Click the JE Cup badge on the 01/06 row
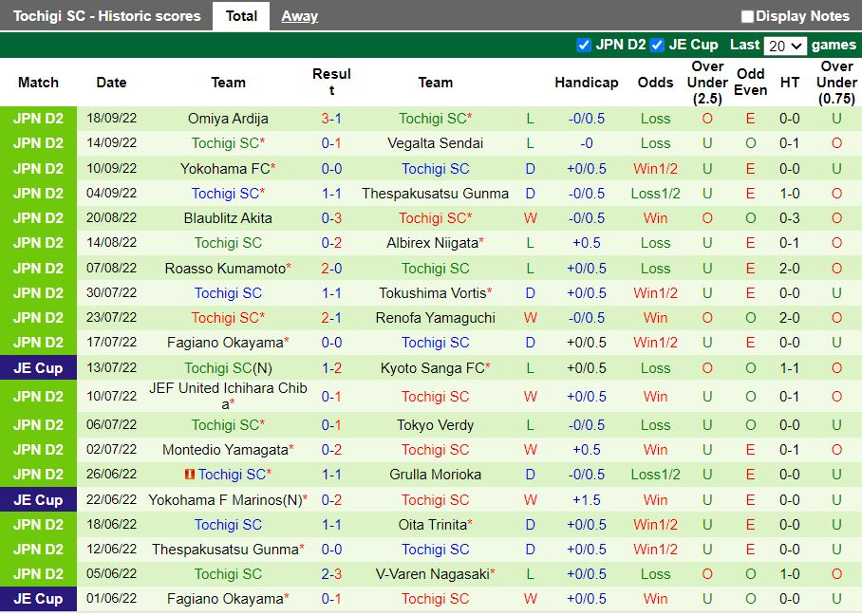This screenshot has width=862, height=616. pos(38,599)
